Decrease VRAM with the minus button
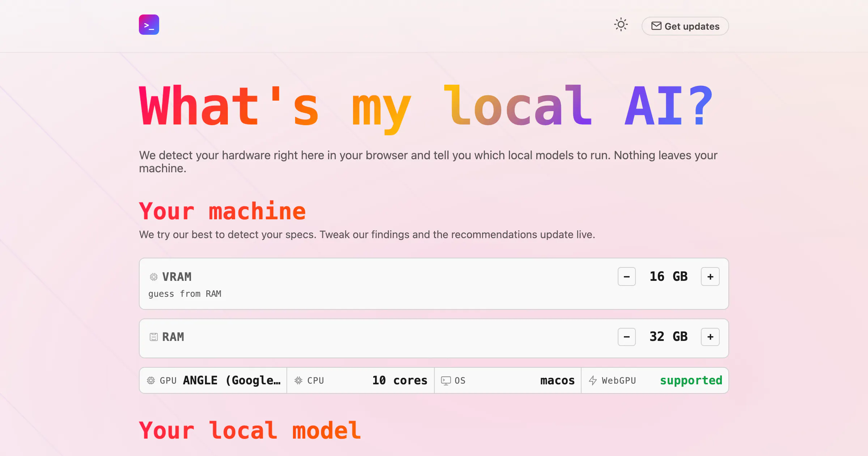The image size is (868, 456). pyautogui.click(x=627, y=276)
